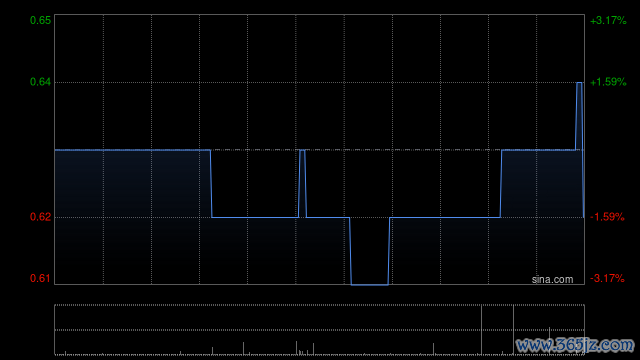The height and width of the screenshot is (360, 640).
Task: Click the opening flat price line segment
Action: pos(133,150)
